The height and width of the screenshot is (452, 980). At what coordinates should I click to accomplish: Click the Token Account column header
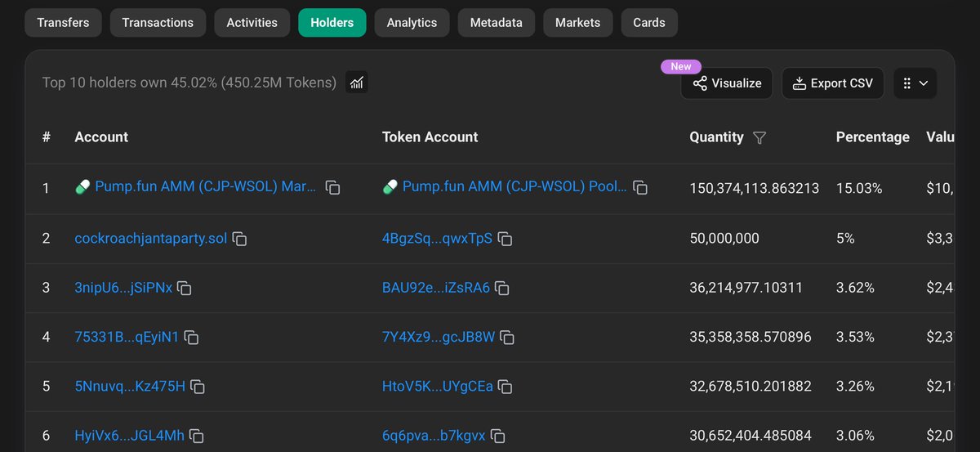point(430,137)
